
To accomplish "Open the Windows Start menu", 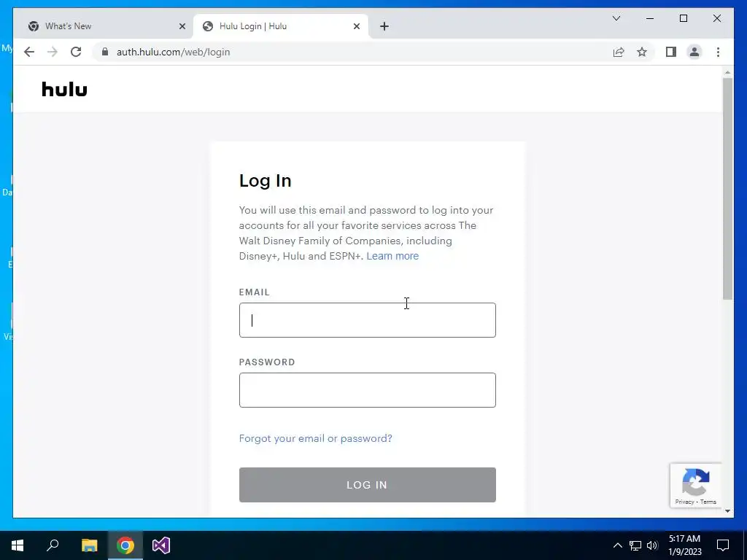I will [x=18, y=545].
